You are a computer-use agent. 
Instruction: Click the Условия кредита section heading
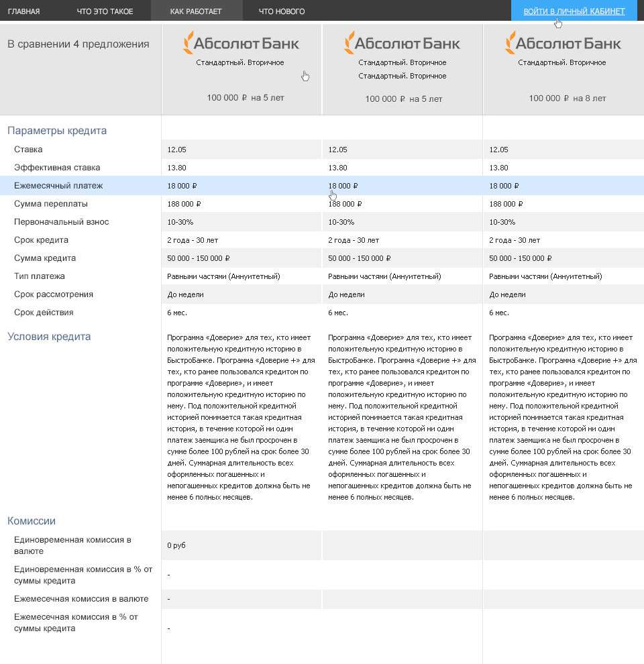(x=49, y=337)
